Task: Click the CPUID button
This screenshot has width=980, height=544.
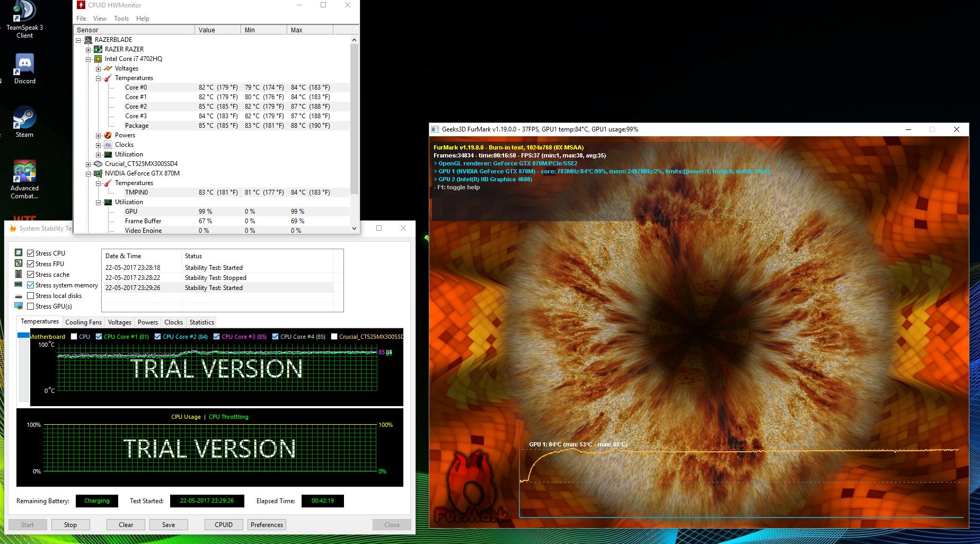Action: pos(224,525)
